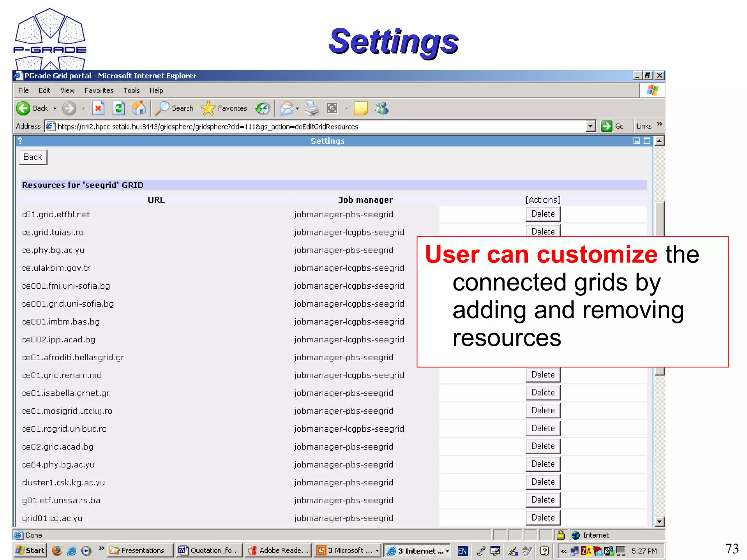Refresh the page using green arrows icon
747x560 pixels.
[119, 108]
